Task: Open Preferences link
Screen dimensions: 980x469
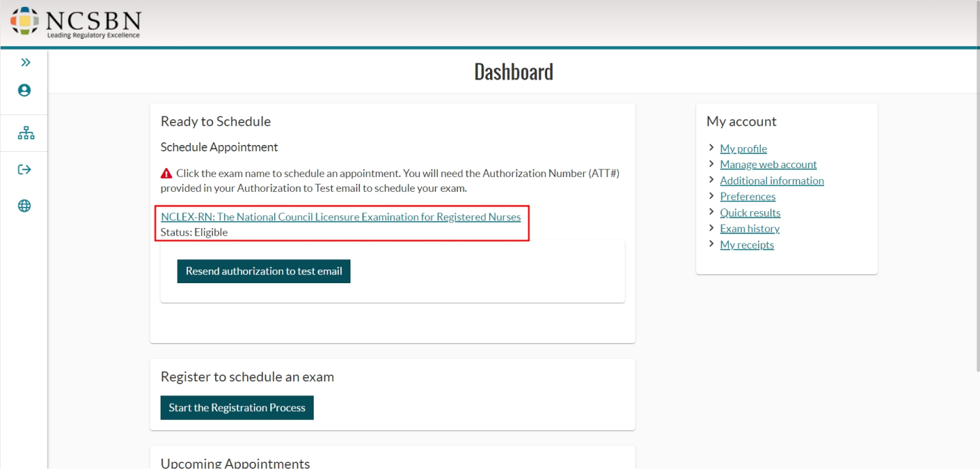Action: click(748, 197)
